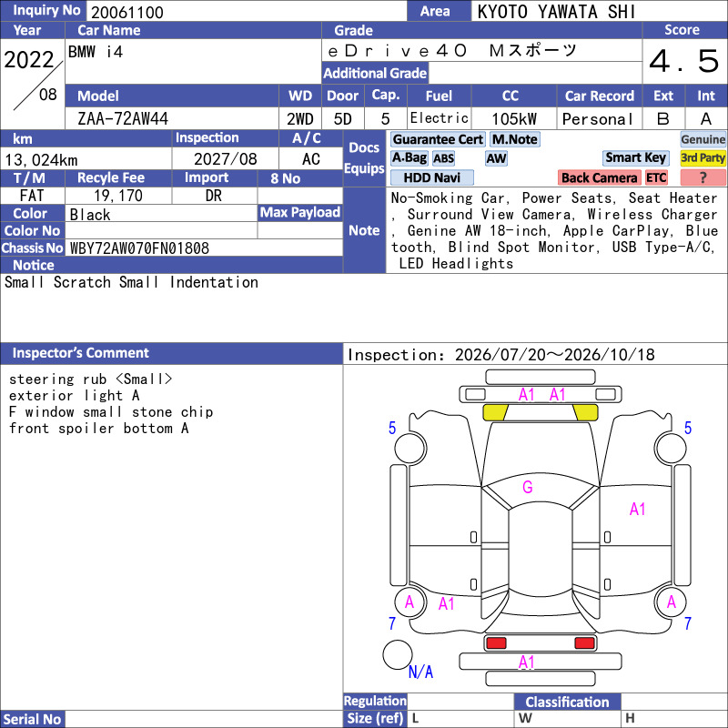The width and height of the screenshot is (728, 728).
Task: Select the yellow 3rd Party badge
Action: tap(703, 157)
